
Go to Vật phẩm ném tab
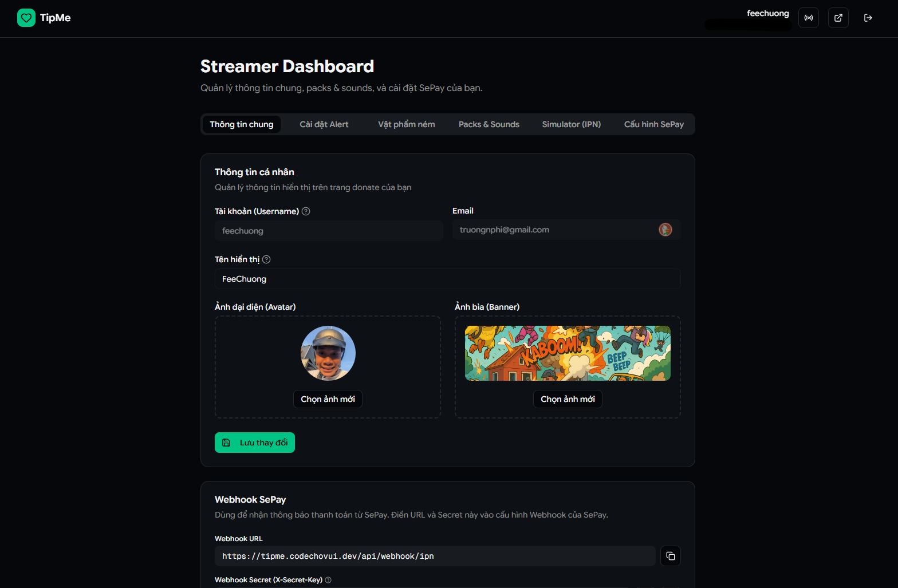[x=407, y=124]
